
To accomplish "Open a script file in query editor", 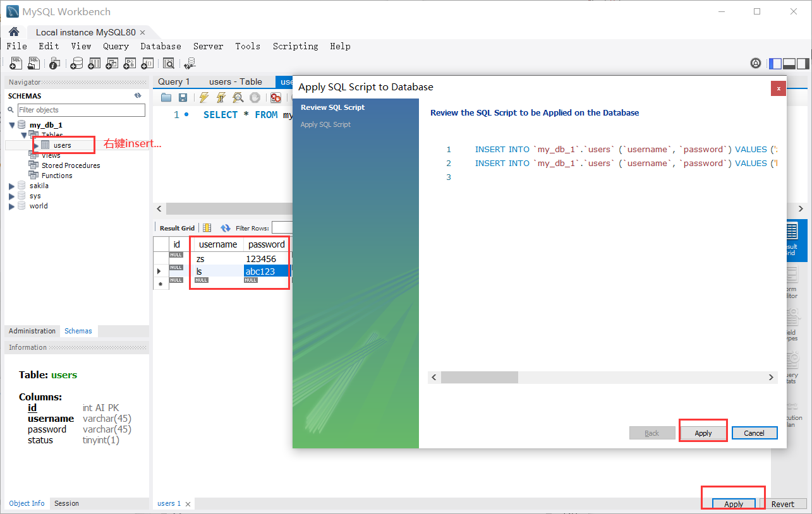I will click(x=166, y=97).
